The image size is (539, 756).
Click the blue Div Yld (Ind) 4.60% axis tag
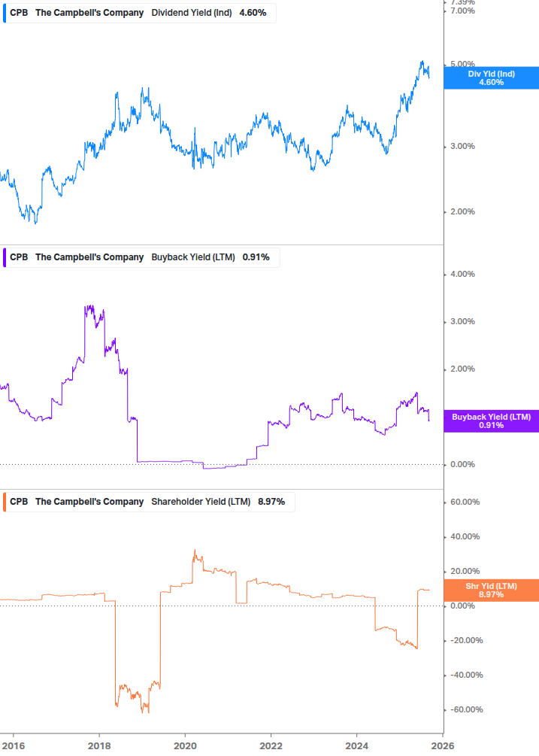pyautogui.click(x=491, y=78)
